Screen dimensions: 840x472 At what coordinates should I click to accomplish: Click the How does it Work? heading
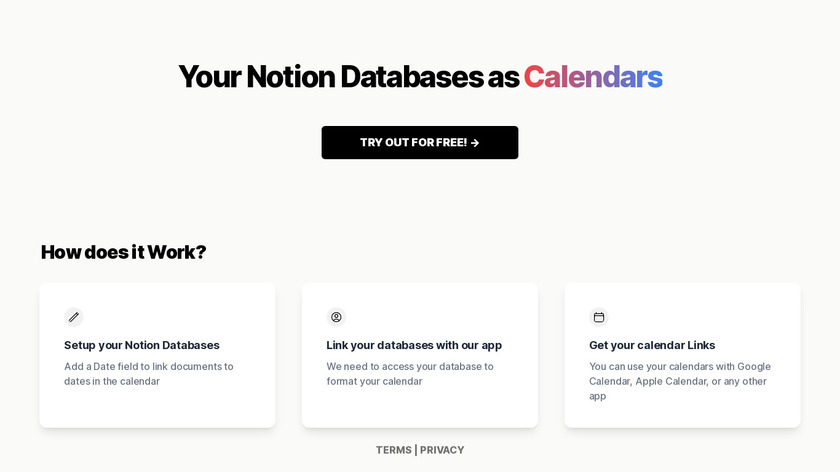pos(123,252)
